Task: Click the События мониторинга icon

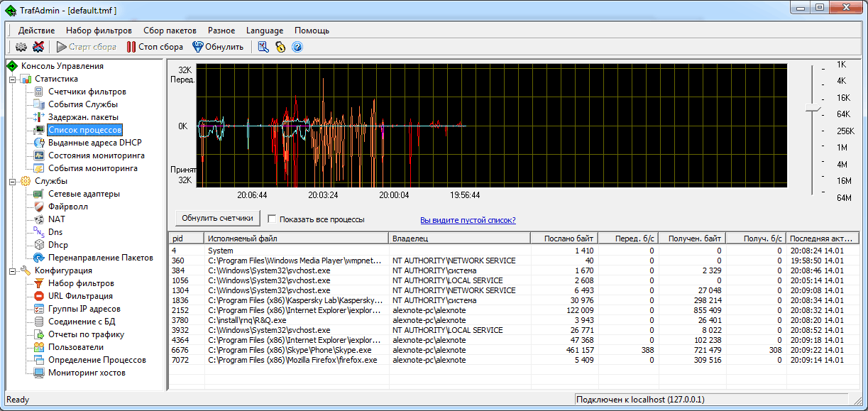Action: (39, 168)
